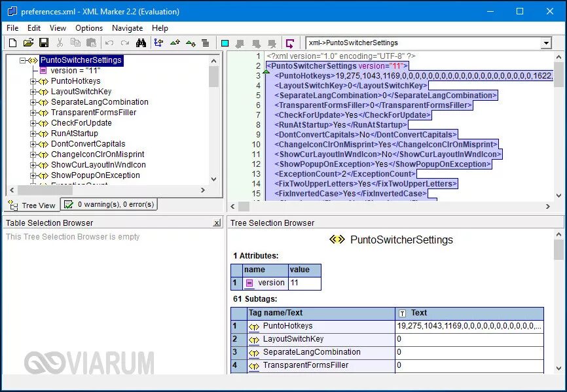Expand the ChangeIconClrOnMisprint tree node
Image resolution: width=567 pixels, height=392 pixels.
33,155
